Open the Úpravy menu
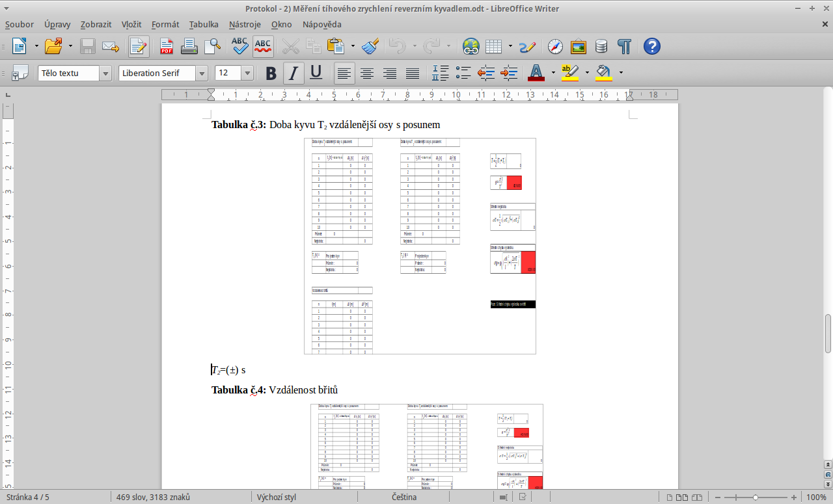The width and height of the screenshot is (833, 504). [x=57, y=25]
